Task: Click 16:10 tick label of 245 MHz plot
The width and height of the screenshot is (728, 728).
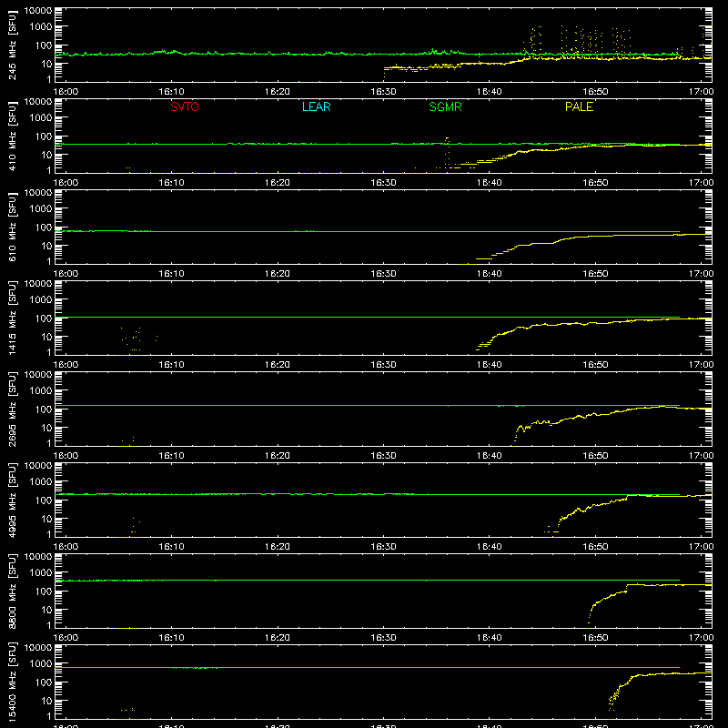Action: pos(171,92)
